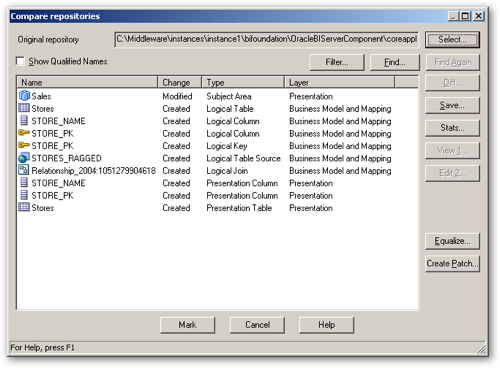Screen dimensions: 500x368
Task: Click the Relationship_2004 logical join icon
Action: point(24,170)
